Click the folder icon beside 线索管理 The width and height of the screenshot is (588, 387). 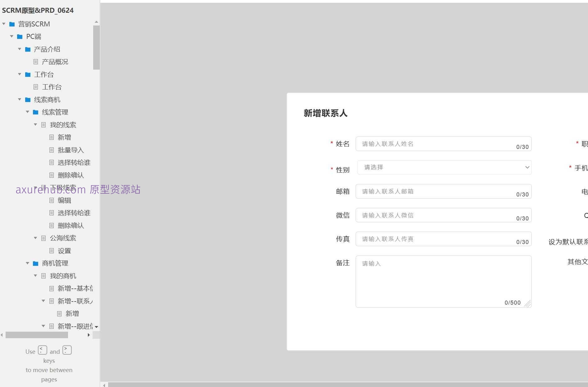[x=35, y=112]
